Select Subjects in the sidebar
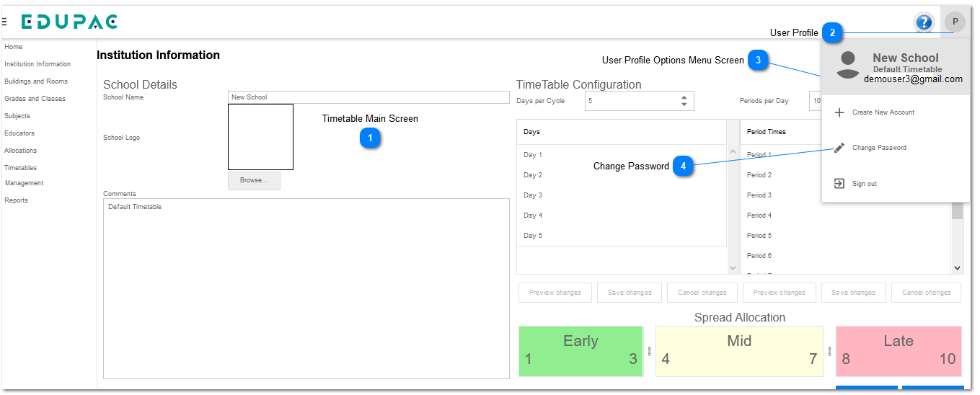This screenshot has height=395, width=980. coord(17,116)
